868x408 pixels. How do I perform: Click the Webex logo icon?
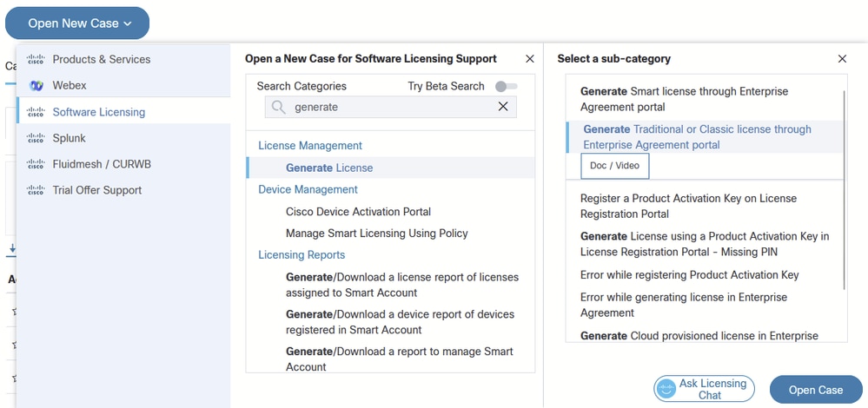(36, 86)
